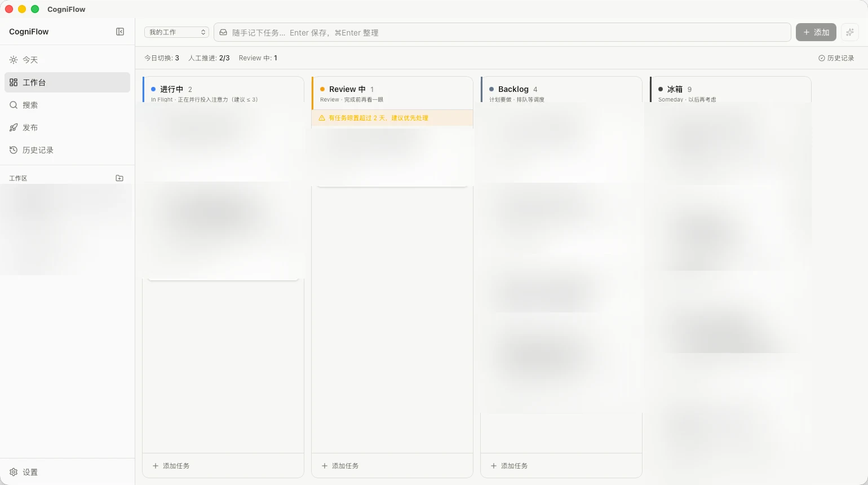This screenshot has width=868, height=485.
Task: Select 工作台 in the sidebar
Action: (x=67, y=82)
